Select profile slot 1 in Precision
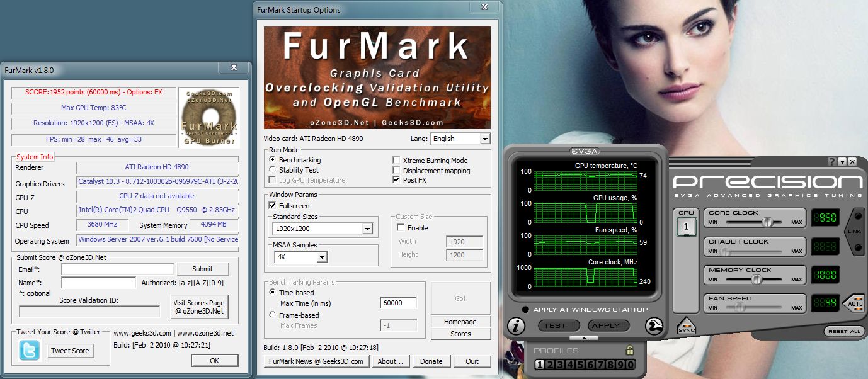 point(539,365)
